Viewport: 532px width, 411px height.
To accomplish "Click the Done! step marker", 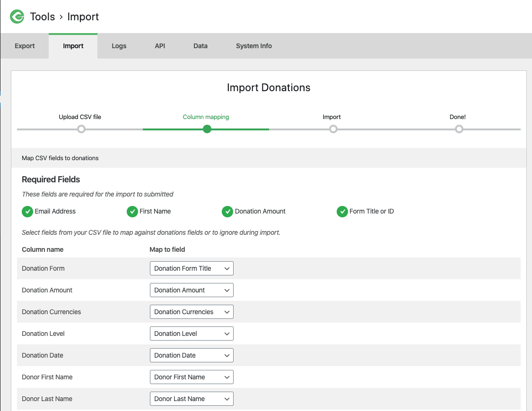I will tap(459, 129).
